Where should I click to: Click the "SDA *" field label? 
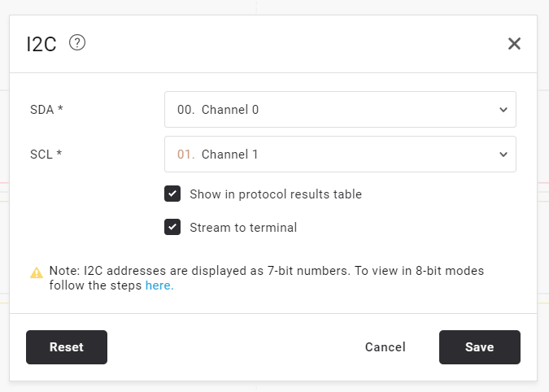(47, 110)
